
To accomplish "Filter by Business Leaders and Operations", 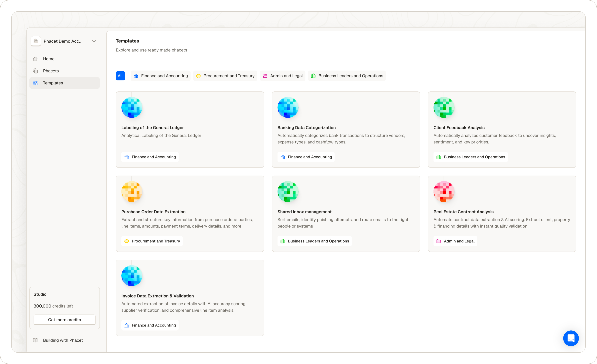I will tap(347, 76).
